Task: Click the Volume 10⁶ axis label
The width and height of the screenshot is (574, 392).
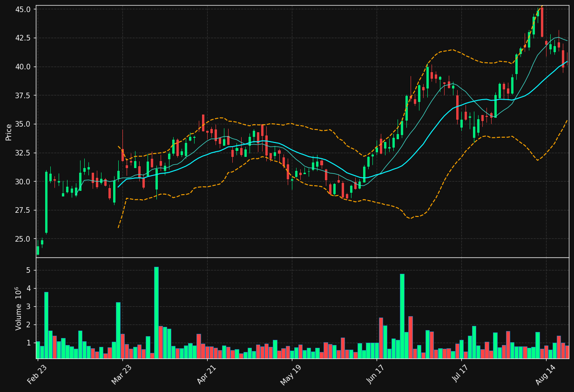Action: (19, 308)
